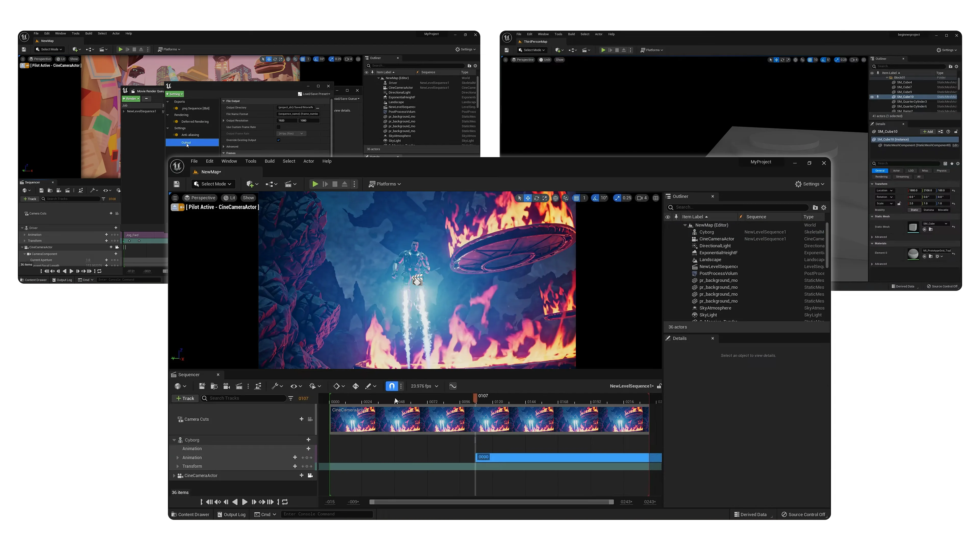Click the Show button in the viewport
Image resolution: width=980 pixels, height=551 pixels.
pos(248,198)
